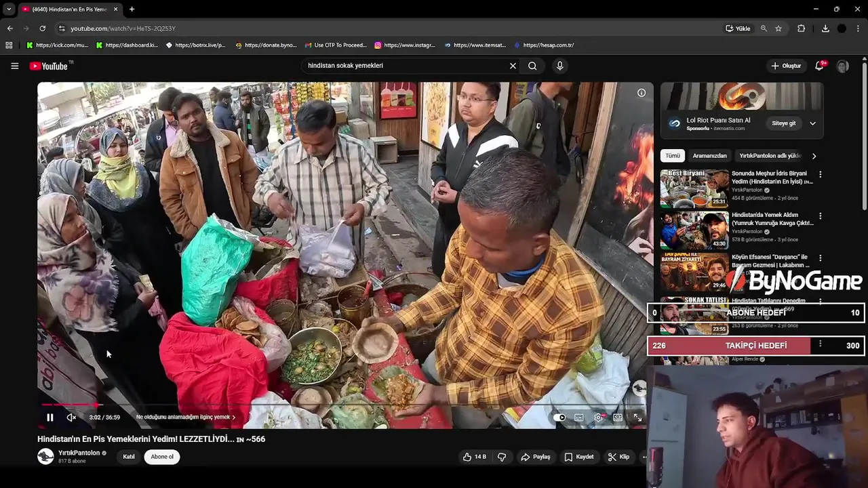Open the İdris Biryani video thumbnail
Screen dimensions: 868x488
(x=694, y=188)
